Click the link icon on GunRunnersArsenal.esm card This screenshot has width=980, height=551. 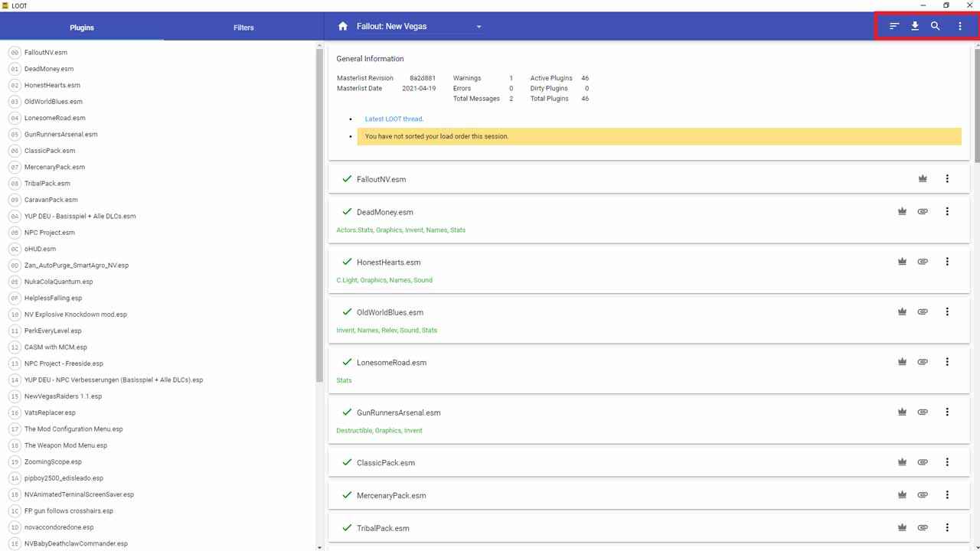pos(923,412)
